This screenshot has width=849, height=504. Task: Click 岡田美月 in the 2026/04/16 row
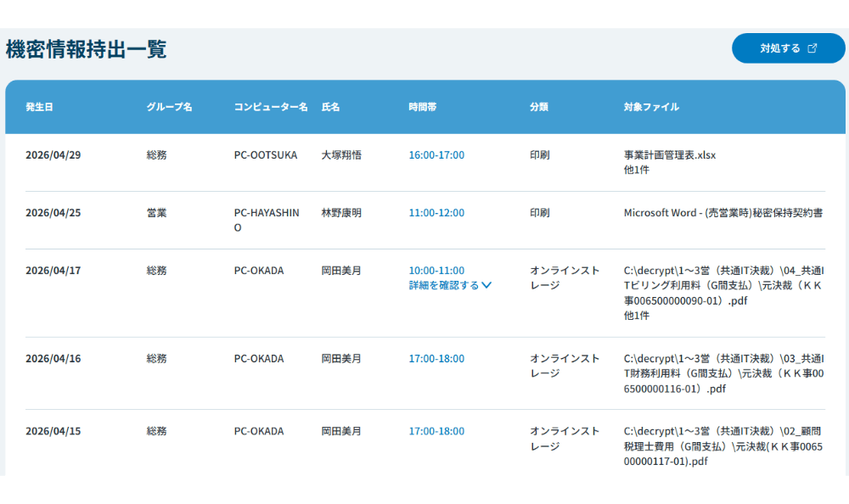(x=341, y=358)
